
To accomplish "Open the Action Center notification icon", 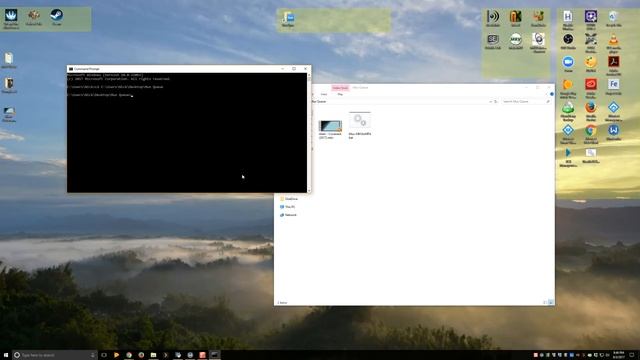I will coord(631,355).
